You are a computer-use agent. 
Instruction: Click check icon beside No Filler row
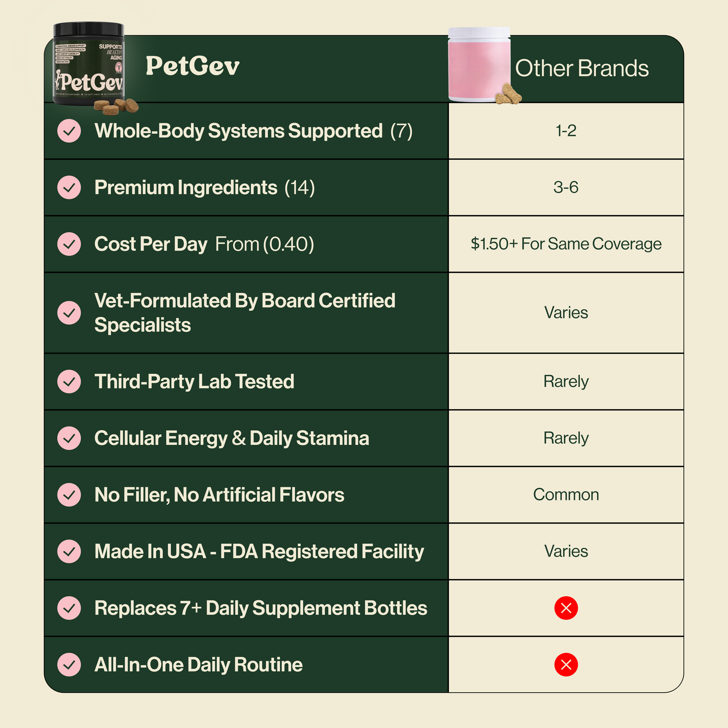tap(69, 495)
